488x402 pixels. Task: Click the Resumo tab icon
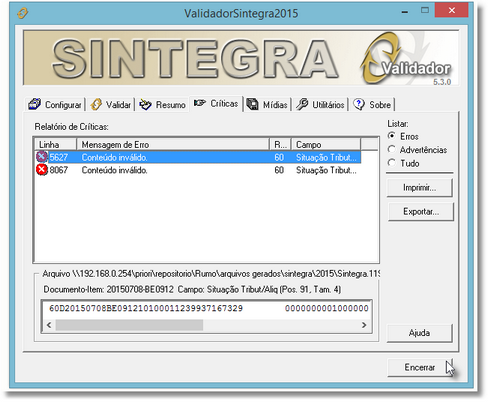click(145, 104)
